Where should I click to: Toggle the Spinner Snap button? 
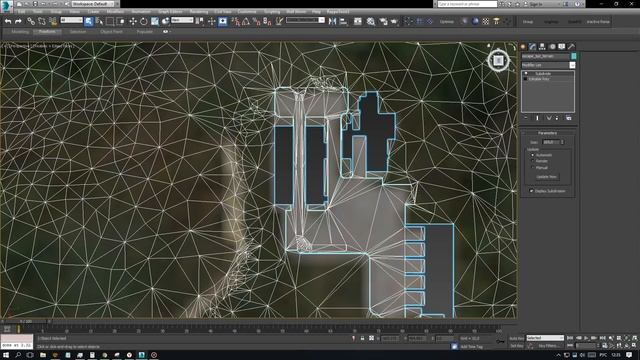267,21
